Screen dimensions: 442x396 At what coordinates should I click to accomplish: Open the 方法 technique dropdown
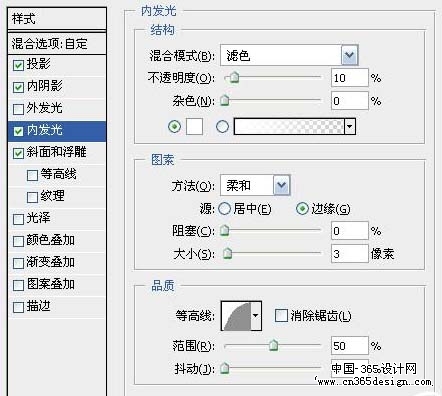coord(282,185)
